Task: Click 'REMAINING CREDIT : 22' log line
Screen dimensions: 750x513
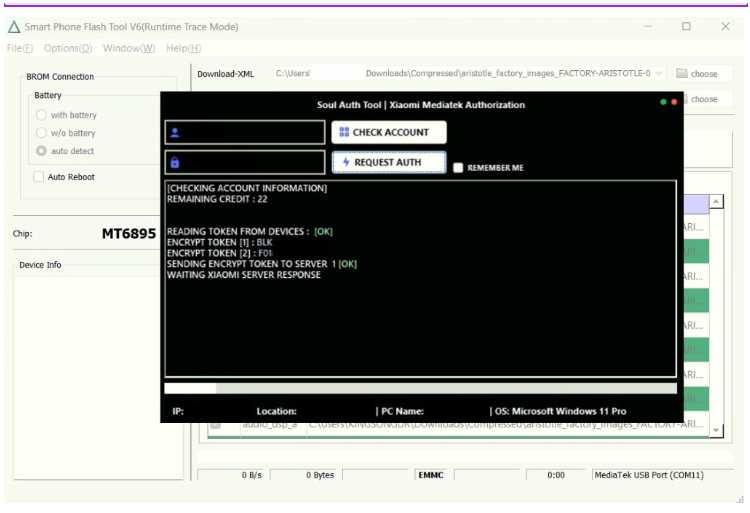Action: coord(217,199)
